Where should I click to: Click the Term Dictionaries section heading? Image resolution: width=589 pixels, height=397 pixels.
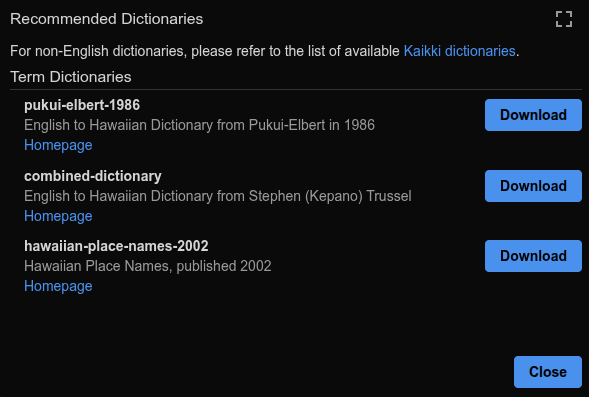[x=71, y=77]
